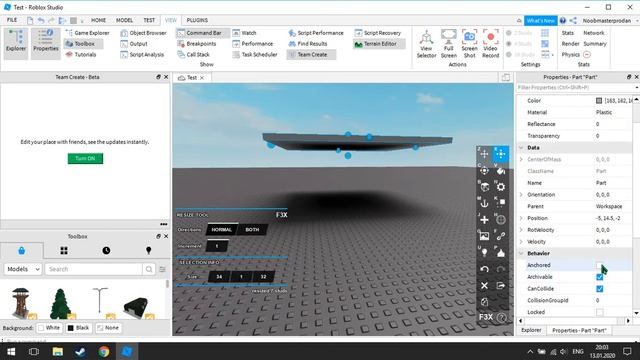Switch to the Explorer bottom tab

pos(531,330)
